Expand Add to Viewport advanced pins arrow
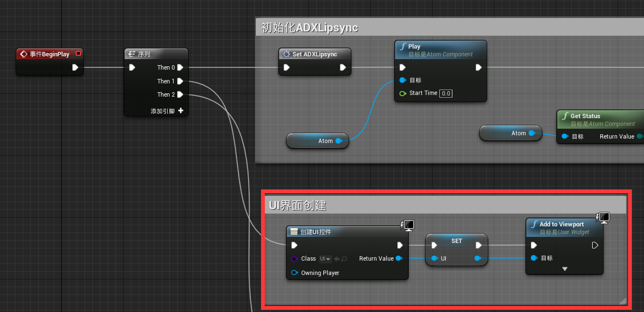Viewport: 644px width, 312px height. tap(565, 269)
